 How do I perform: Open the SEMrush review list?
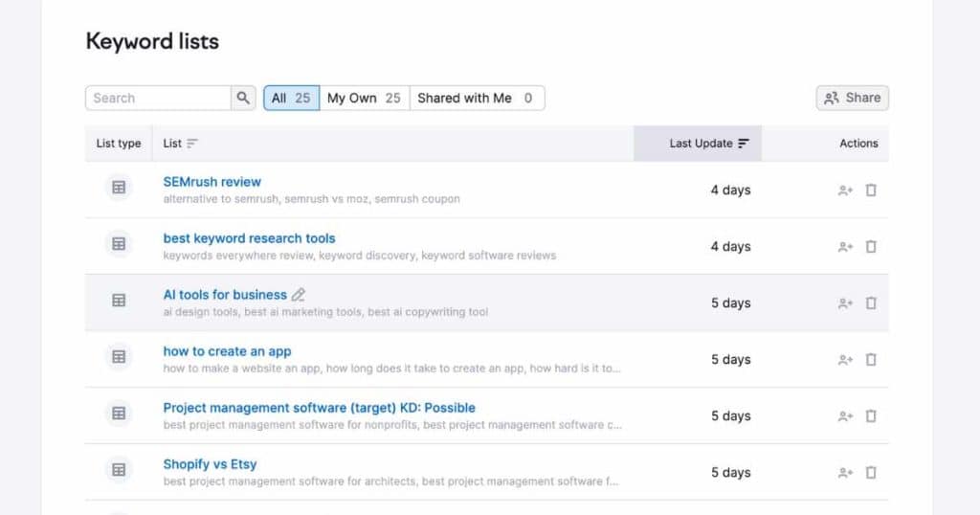212,182
